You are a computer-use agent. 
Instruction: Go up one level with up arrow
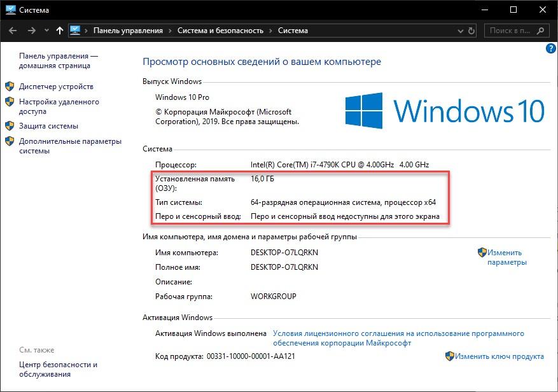[60, 31]
